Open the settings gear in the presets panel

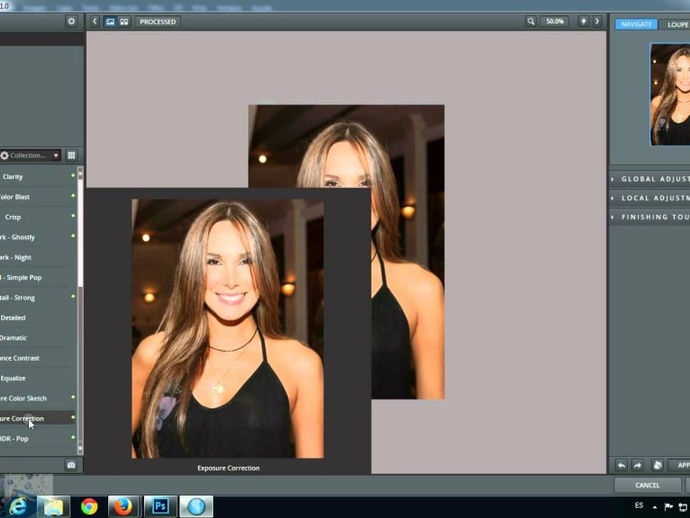click(71, 21)
